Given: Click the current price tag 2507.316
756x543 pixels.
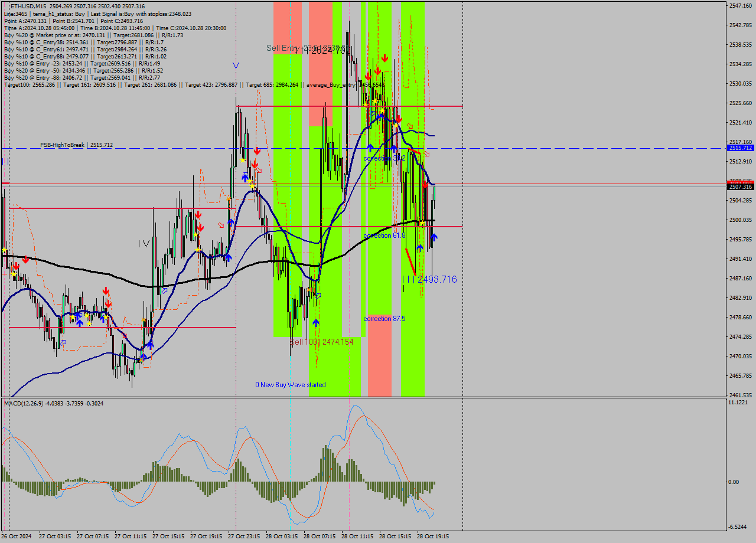Looking at the screenshot, I should (740, 187).
